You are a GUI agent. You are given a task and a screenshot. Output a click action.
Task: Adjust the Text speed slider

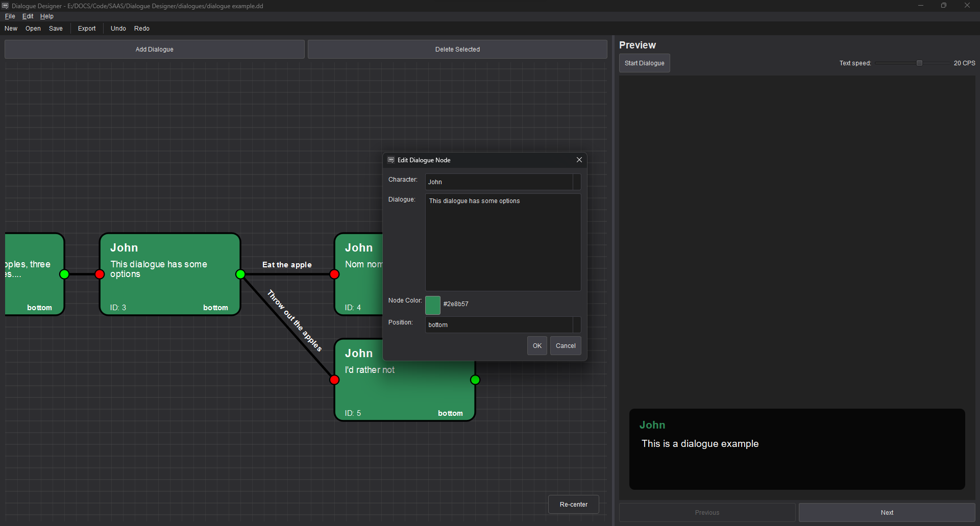[919, 62]
